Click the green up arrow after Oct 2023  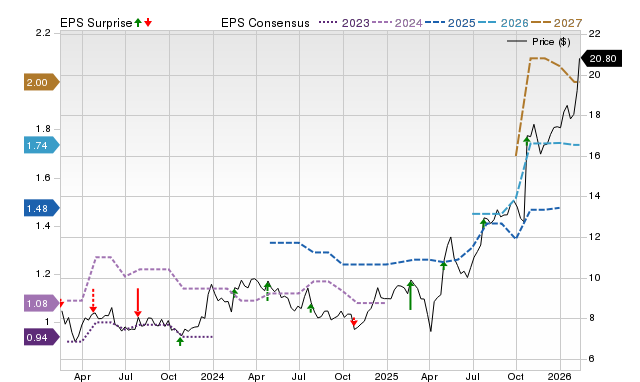pos(180,341)
